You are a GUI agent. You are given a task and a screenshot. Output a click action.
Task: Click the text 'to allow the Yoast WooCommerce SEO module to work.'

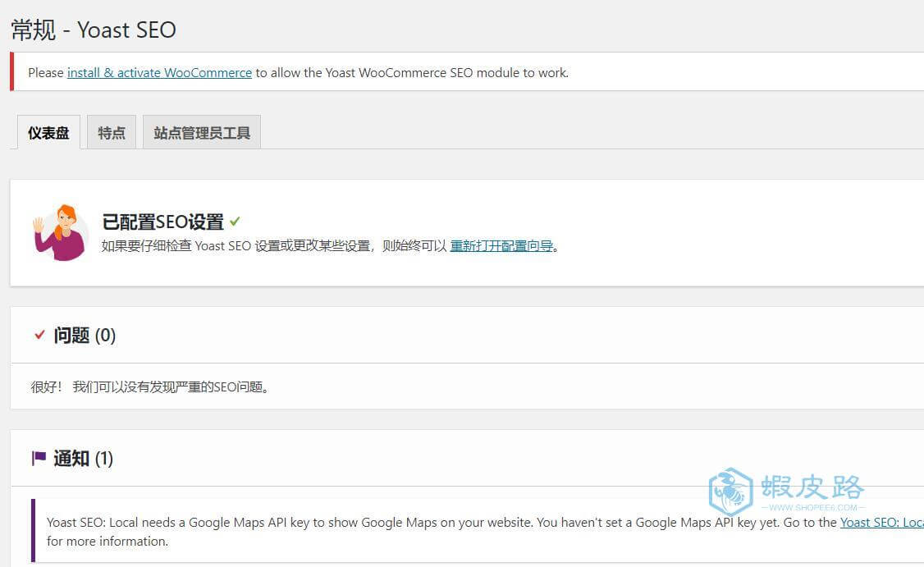pyautogui.click(x=412, y=72)
